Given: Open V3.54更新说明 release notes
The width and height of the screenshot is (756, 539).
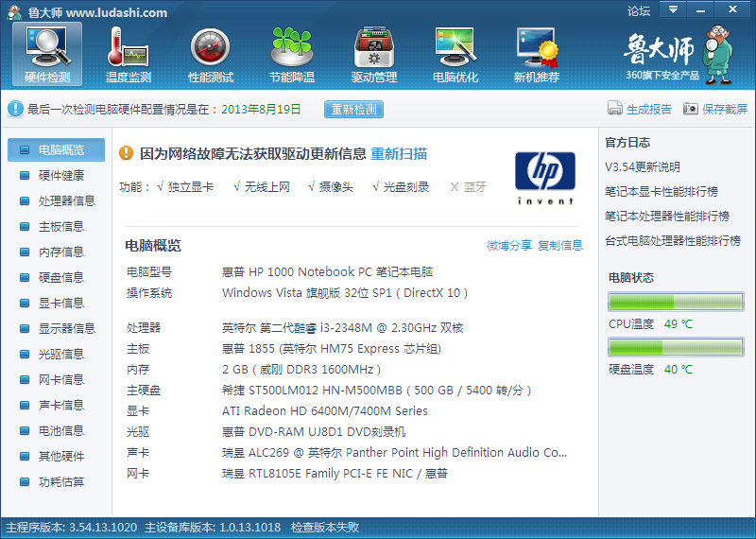Looking at the screenshot, I should tap(643, 167).
